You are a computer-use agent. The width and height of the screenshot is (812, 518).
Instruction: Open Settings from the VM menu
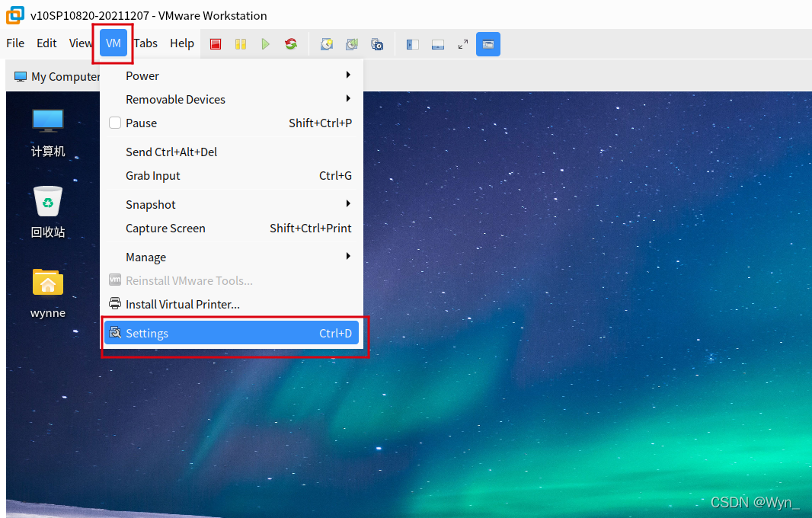pyautogui.click(x=232, y=333)
